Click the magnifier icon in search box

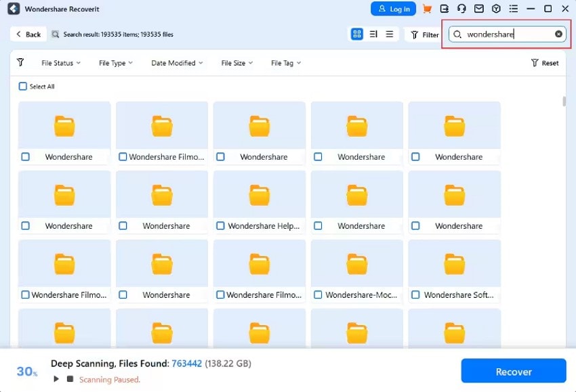pos(457,35)
